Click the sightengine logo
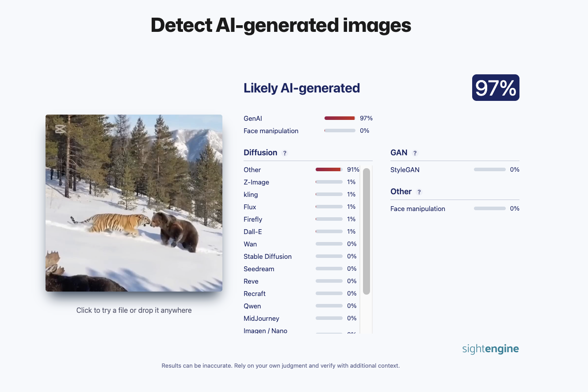Viewport: 588px width, 392px height. click(490, 349)
